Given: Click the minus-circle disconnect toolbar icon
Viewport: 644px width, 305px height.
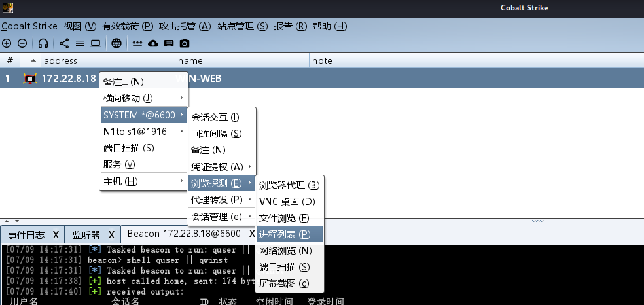Looking at the screenshot, I should pos(22,43).
